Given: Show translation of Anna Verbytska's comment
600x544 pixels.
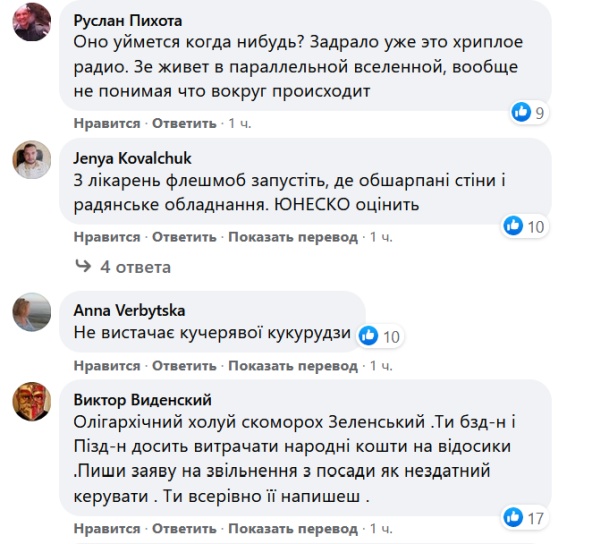Looking at the screenshot, I should (293, 366).
